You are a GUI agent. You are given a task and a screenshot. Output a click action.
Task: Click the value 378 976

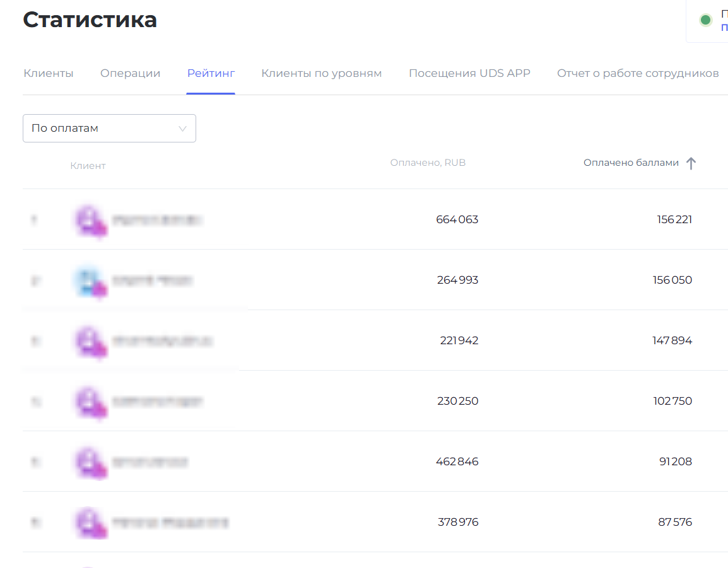tap(458, 522)
